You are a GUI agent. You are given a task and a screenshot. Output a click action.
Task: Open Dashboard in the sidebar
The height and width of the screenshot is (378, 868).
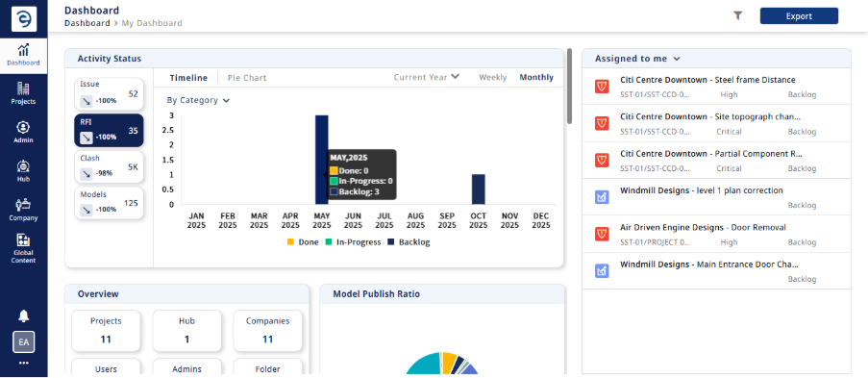coord(23,55)
